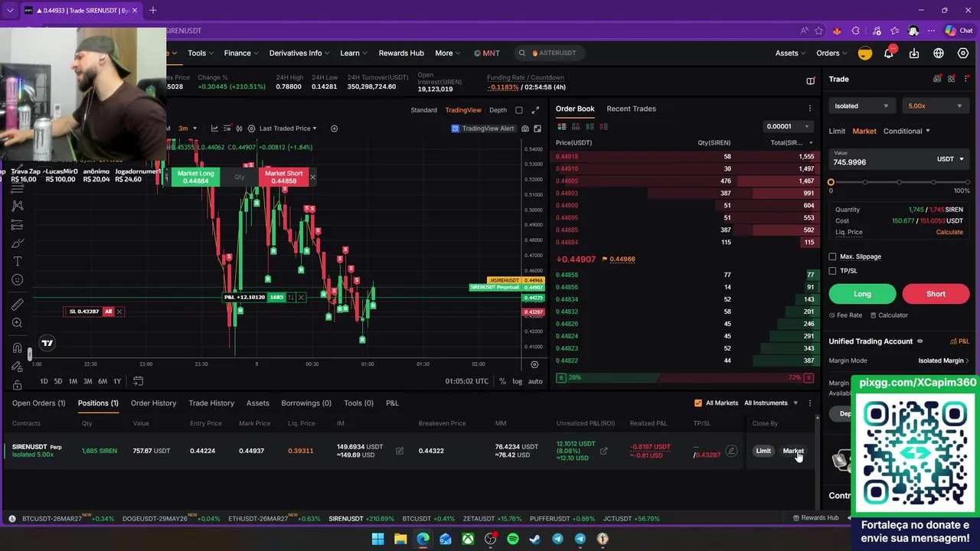Uncheck the All Markets checkbox
Screen dimensions: 980x551
(698, 403)
